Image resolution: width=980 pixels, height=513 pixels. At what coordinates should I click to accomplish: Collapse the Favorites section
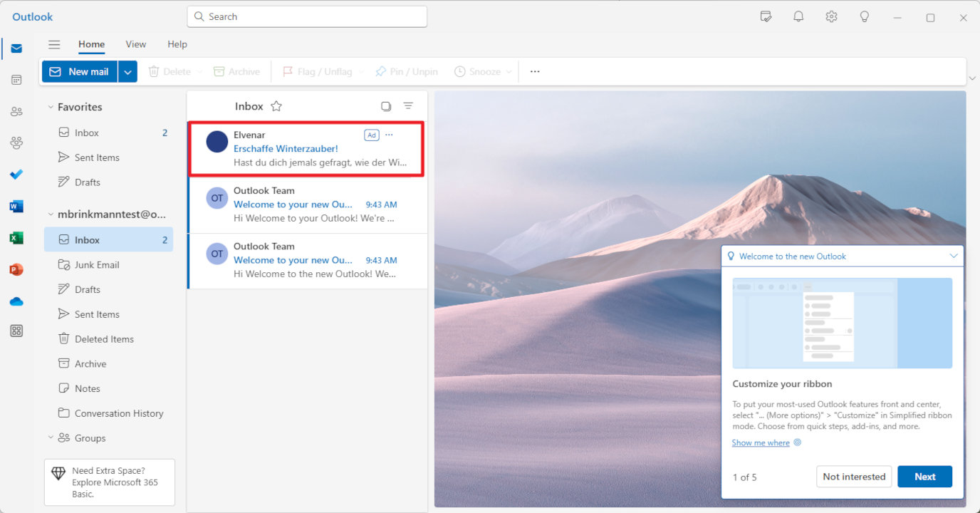tap(49, 107)
